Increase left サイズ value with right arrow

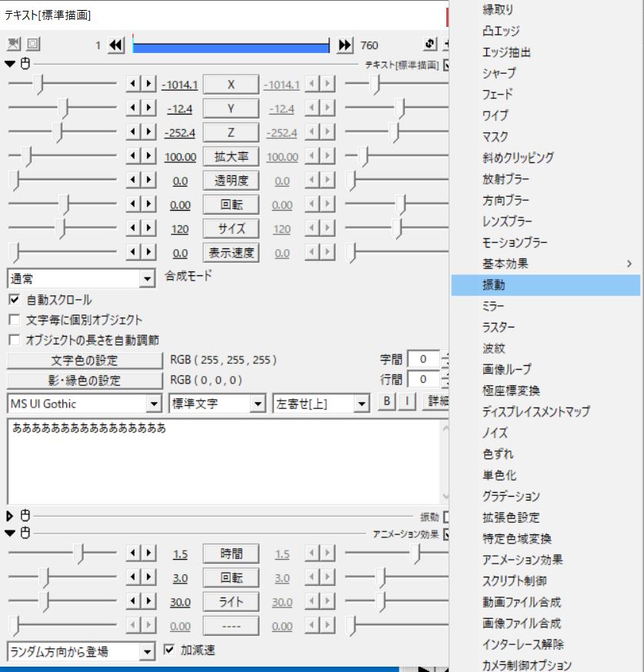click(x=148, y=228)
